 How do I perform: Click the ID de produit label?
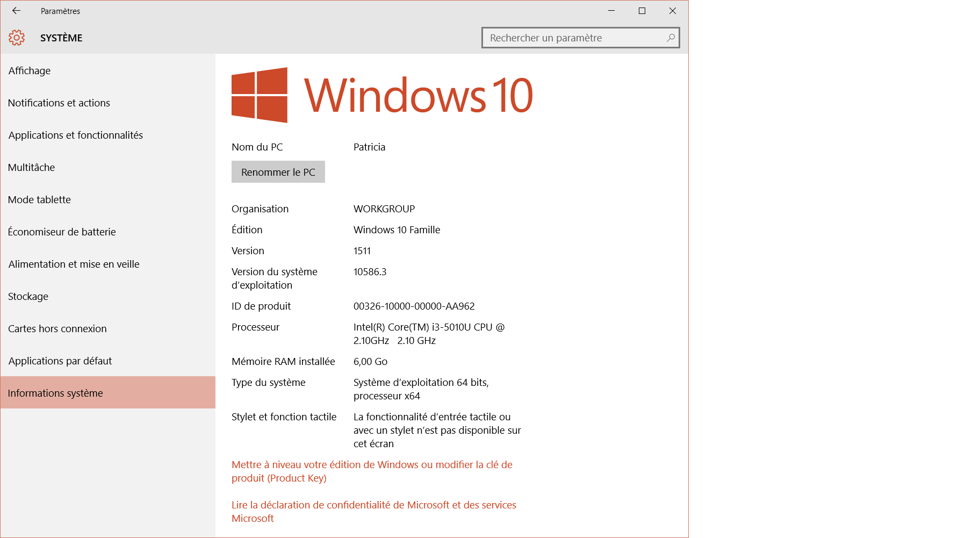coord(261,306)
